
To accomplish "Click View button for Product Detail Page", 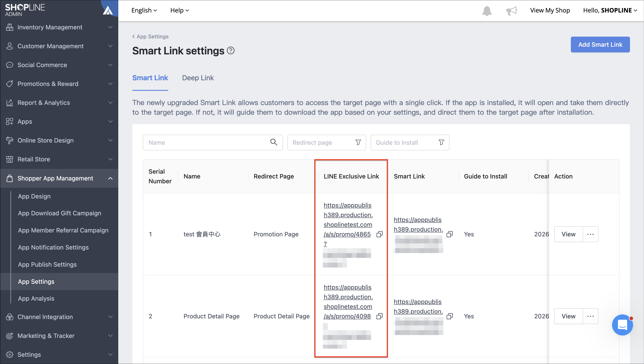I will click(568, 316).
